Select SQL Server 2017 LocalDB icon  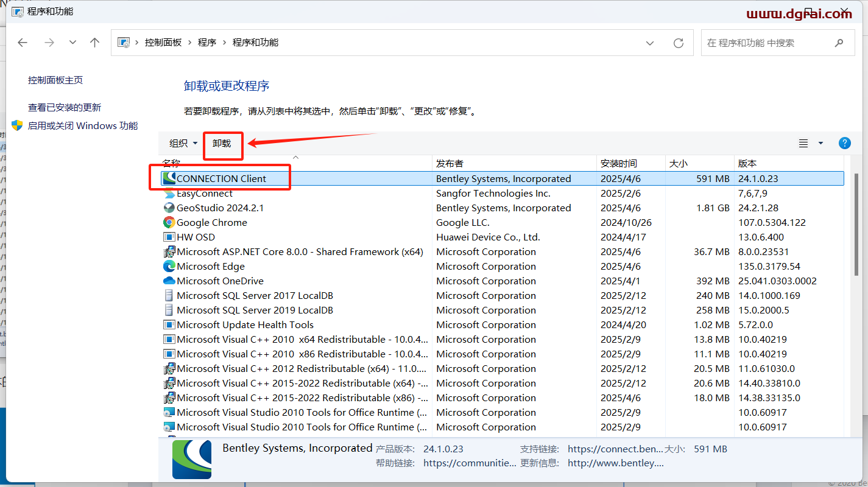(x=169, y=295)
